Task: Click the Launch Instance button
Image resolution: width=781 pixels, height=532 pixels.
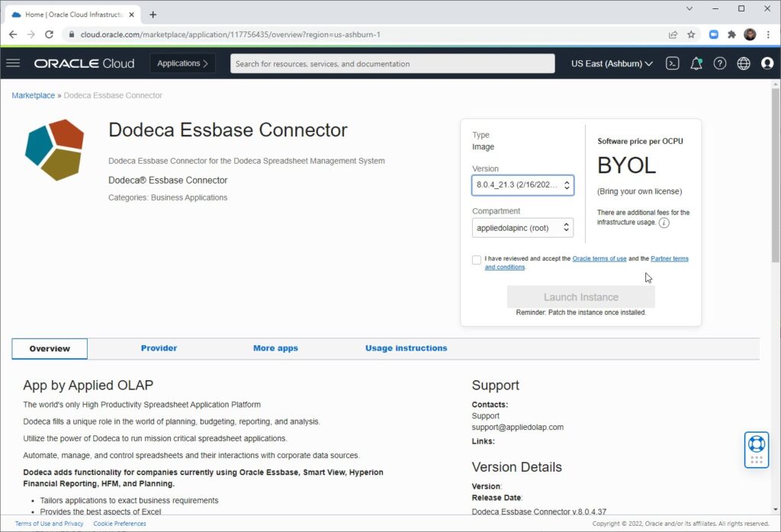Action: pos(580,297)
